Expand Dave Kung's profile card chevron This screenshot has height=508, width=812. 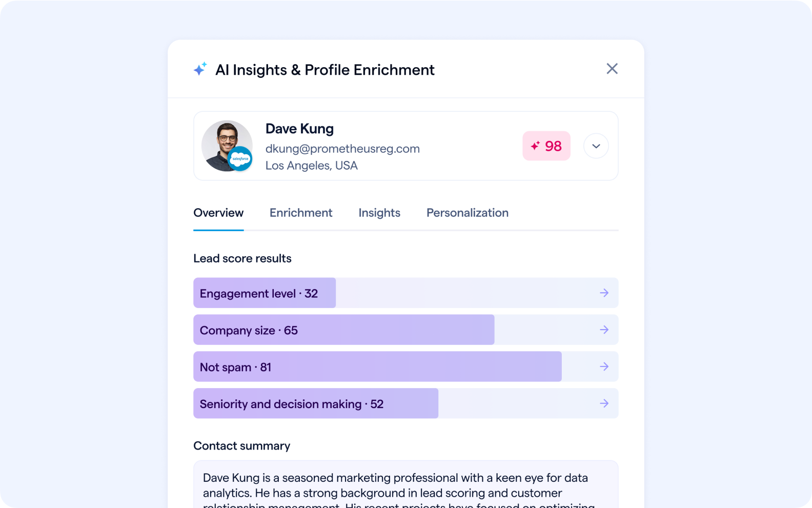coord(596,146)
